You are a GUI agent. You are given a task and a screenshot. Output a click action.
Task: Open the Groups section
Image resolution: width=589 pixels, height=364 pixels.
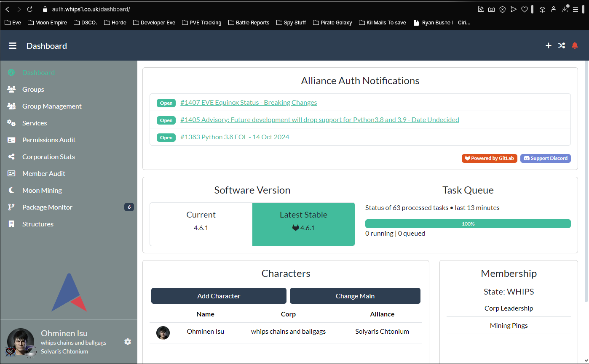pos(33,89)
